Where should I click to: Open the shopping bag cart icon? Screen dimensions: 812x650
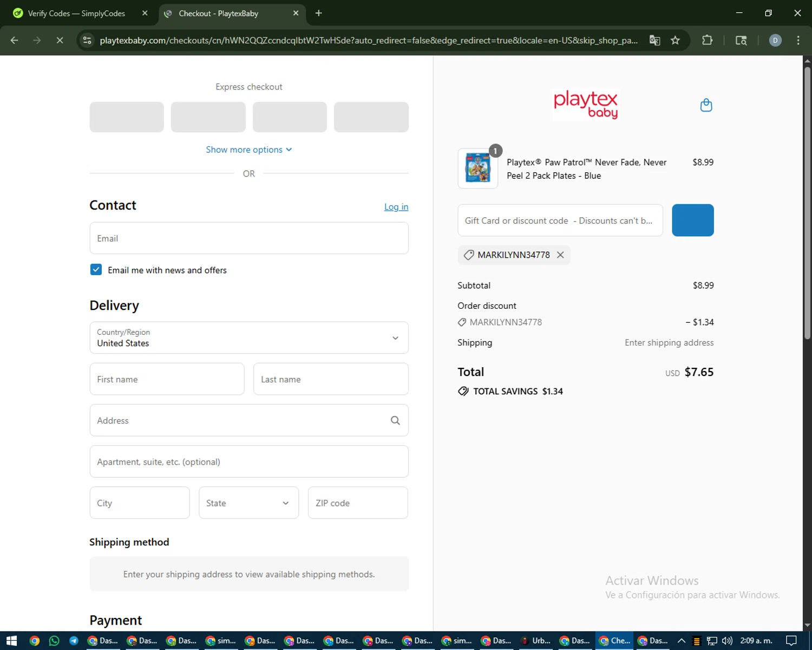[x=706, y=105]
